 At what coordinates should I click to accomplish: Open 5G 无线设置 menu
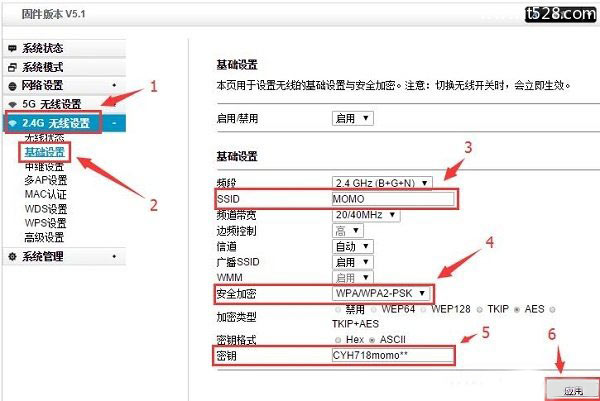tap(64, 104)
